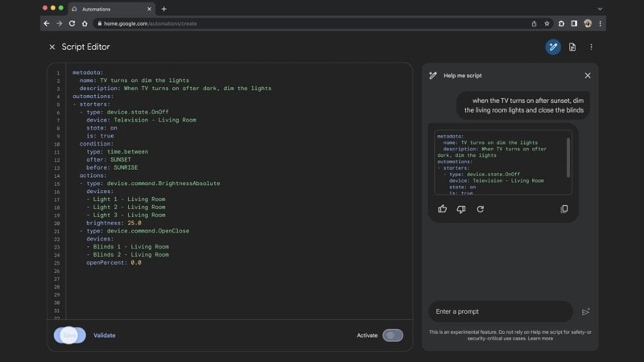
Task: Click the 'Script Editor' heading
Action: click(x=85, y=47)
